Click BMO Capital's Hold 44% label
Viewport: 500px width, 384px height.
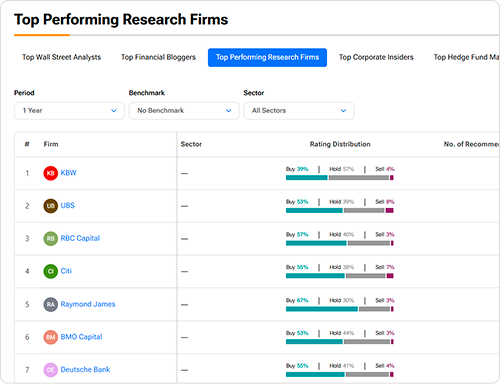(342, 333)
